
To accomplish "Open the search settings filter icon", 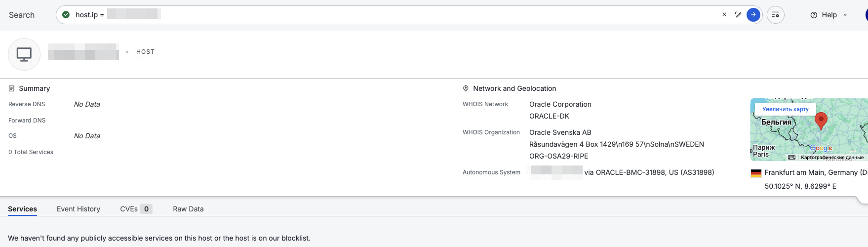I will [775, 15].
